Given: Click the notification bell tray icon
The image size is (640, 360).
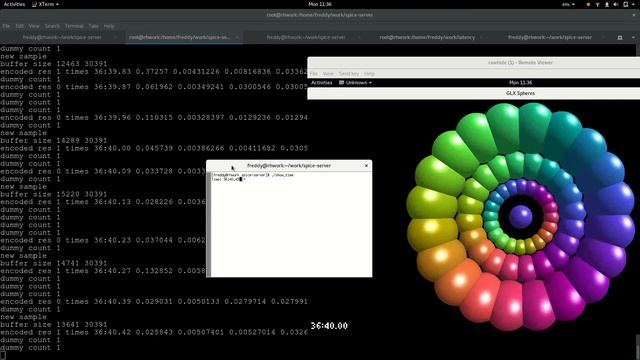Looking at the screenshot, I should tap(607, 4).
